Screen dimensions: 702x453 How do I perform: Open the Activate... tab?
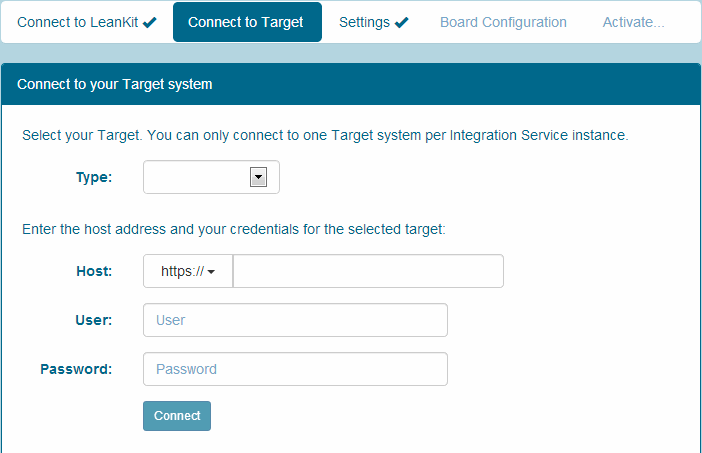(633, 22)
